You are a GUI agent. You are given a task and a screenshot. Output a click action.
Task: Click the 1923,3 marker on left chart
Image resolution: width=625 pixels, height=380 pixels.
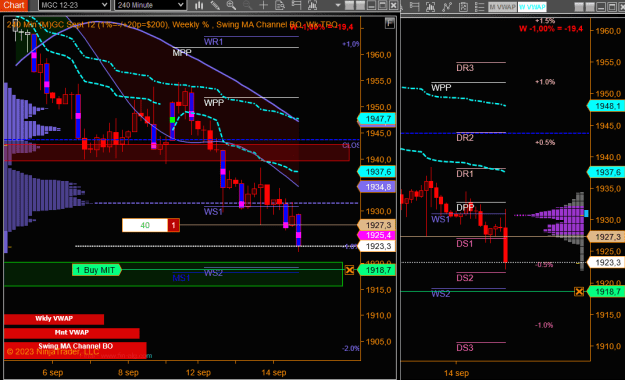tap(377, 246)
